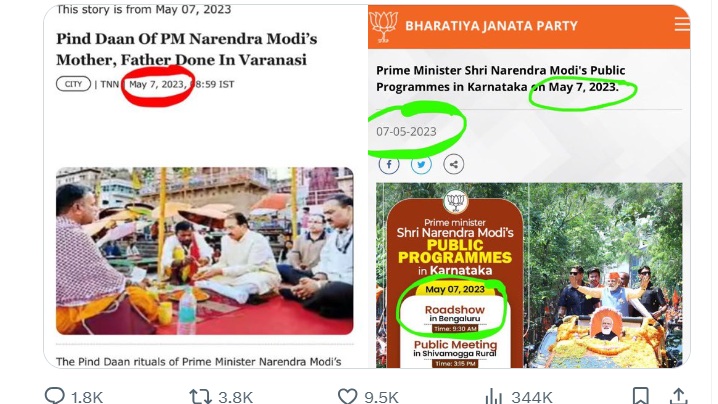Bookmark this tweet

point(640,396)
